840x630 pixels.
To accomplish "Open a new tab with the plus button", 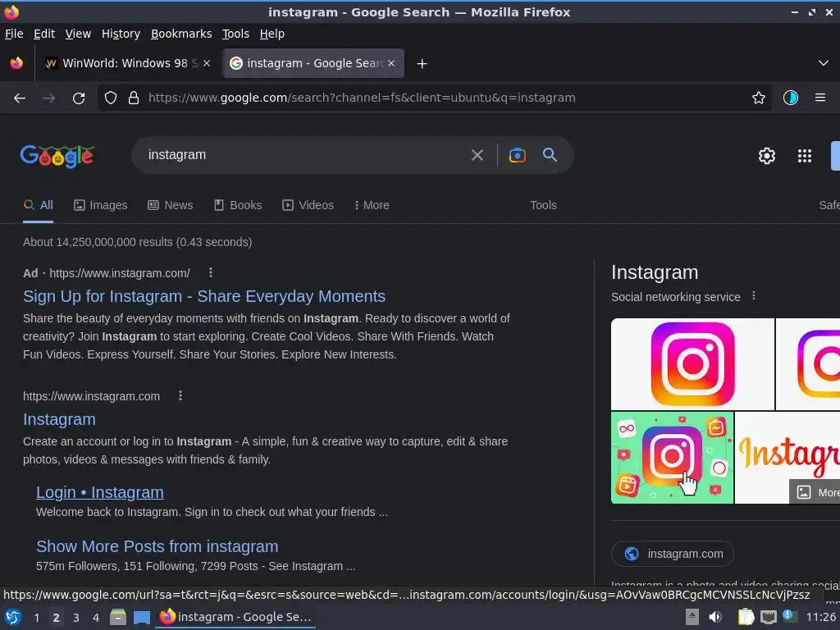I will [422, 64].
